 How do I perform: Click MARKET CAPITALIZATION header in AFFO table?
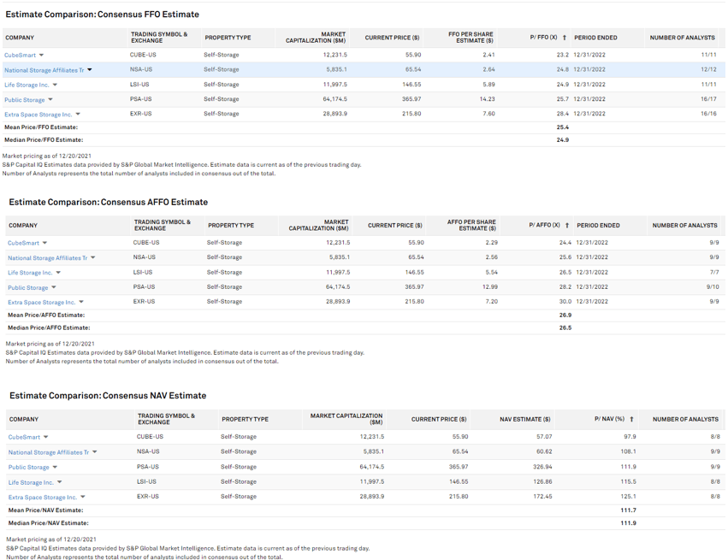pos(318,226)
